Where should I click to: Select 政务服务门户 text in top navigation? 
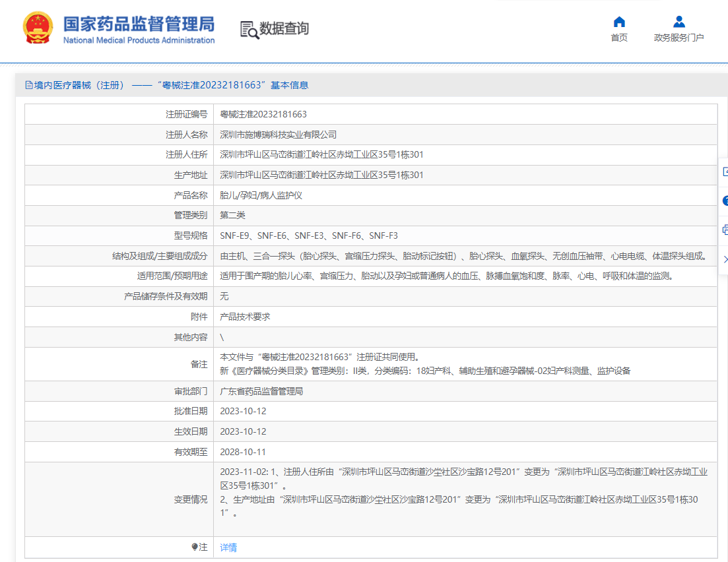(x=678, y=38)
